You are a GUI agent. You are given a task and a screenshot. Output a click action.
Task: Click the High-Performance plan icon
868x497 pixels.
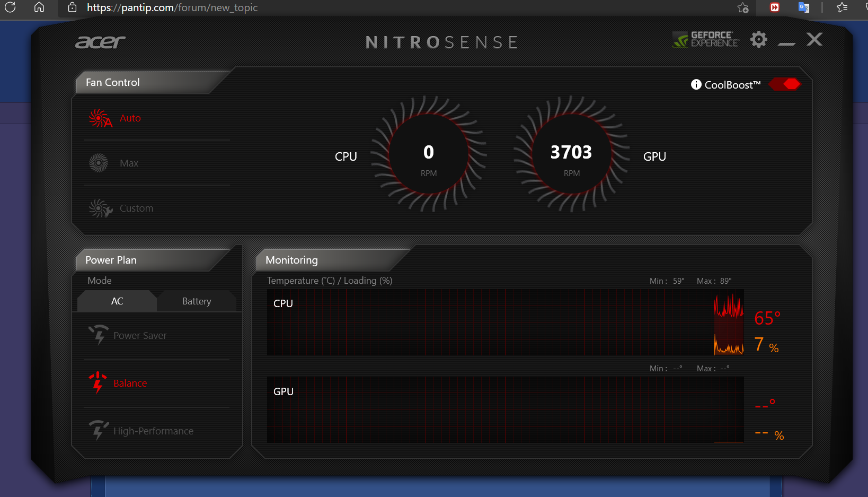tap(99, 430)
